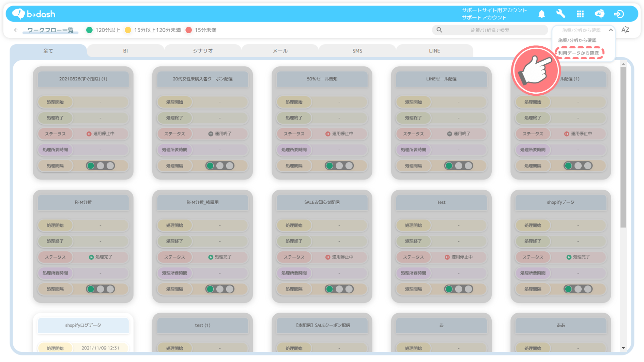Click the red 15分未満 legend dot
The image size is (644, 362).
click(189, 30)
